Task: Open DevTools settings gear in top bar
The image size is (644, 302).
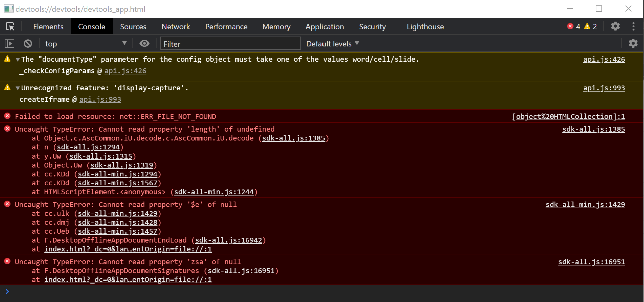Action: (615, 26)
